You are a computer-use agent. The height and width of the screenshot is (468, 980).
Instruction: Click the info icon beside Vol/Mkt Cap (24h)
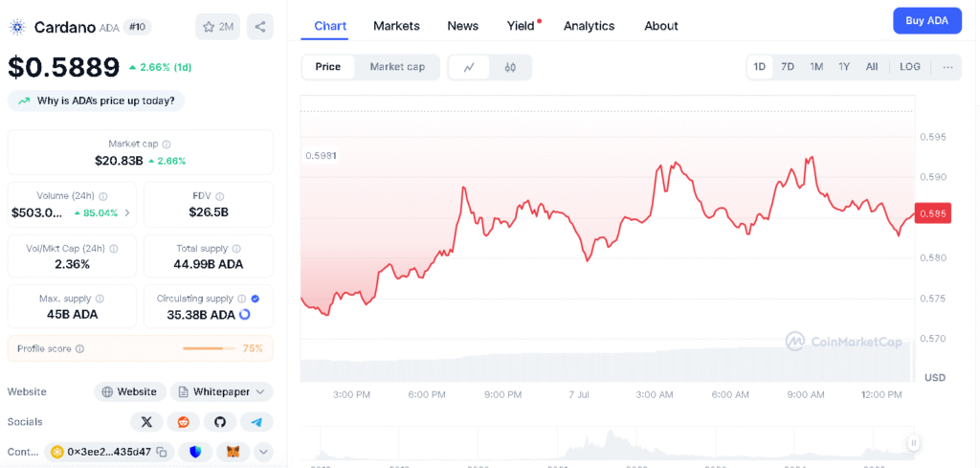[114, 249]
